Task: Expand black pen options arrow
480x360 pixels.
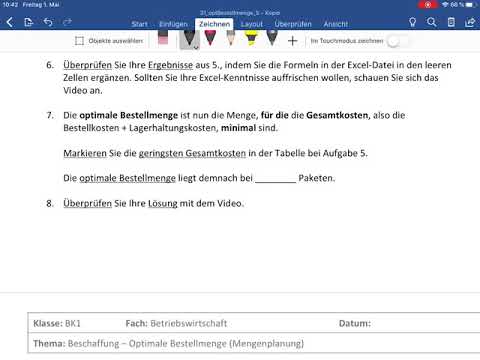Action: pos(196,47)
